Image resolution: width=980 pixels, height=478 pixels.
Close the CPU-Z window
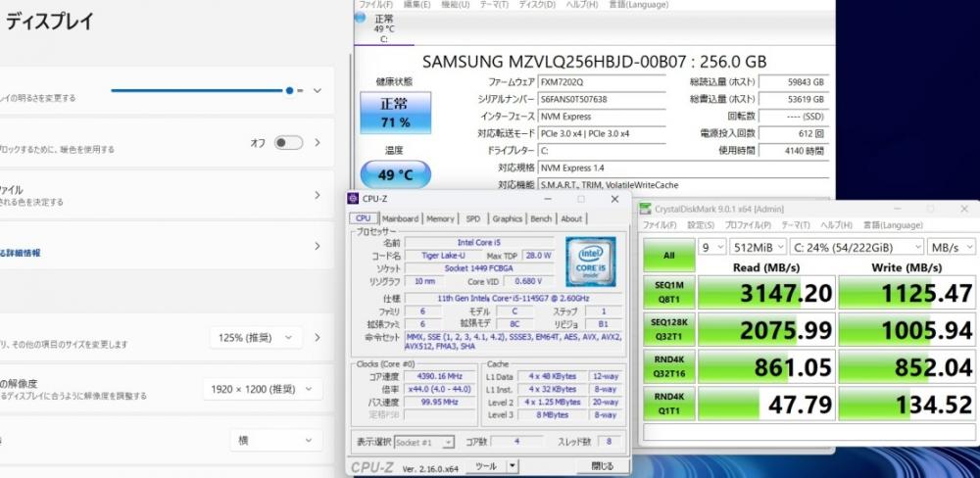pos(614,199)
